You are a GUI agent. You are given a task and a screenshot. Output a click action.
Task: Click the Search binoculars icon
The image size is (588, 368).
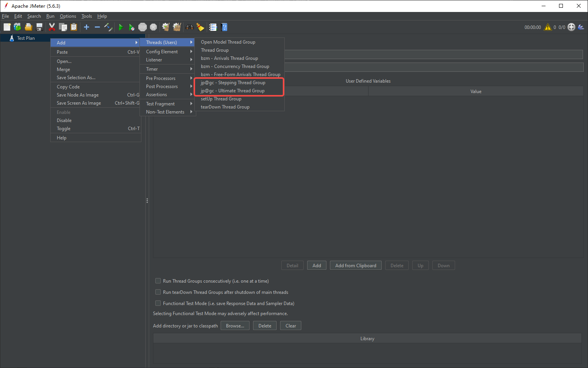click(190, 27)
